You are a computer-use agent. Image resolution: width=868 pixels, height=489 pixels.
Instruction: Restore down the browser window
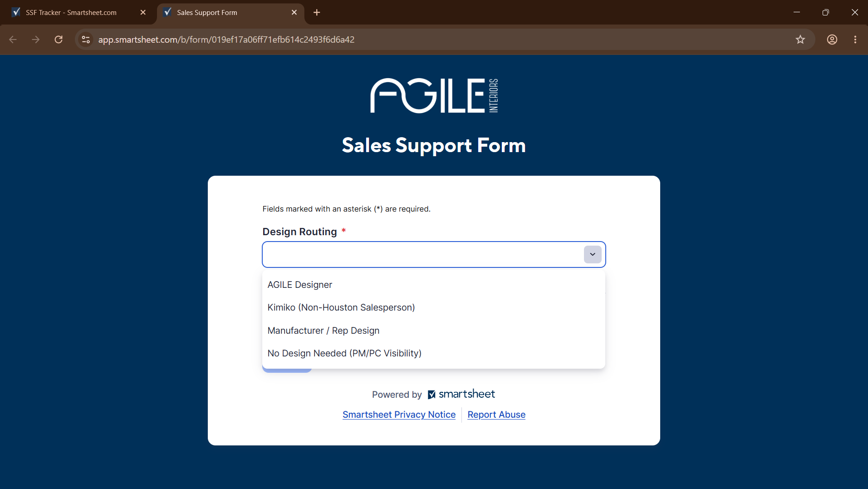[x=826, y=12]
